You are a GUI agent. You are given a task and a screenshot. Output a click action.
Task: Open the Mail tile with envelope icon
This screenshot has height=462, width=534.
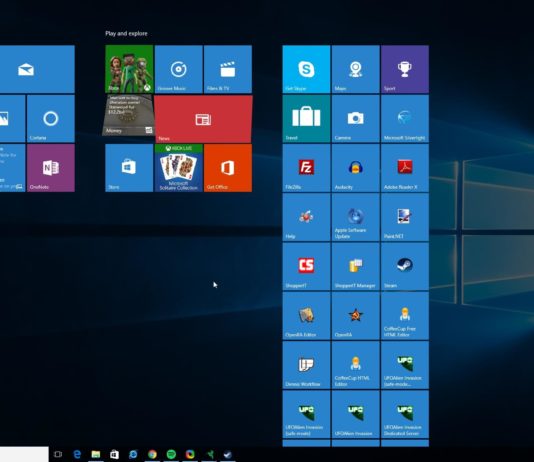(37, 69)
